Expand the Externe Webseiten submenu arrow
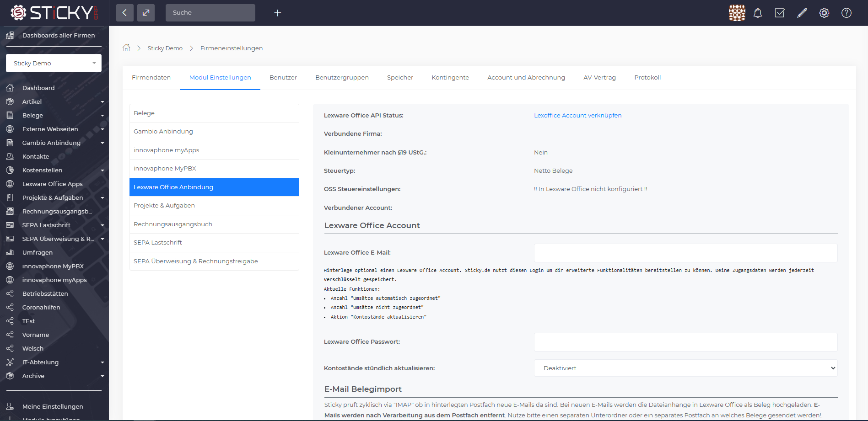 click(102, 129)
